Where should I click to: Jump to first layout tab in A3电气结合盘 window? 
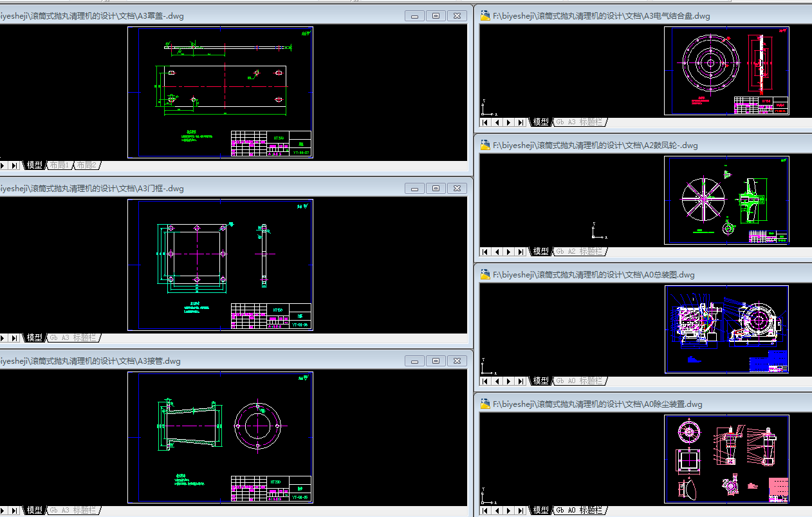pos(486,122)
